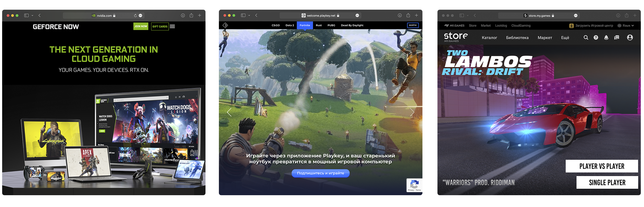The height and width of the screenshot is (207, 644).
Task: Click the reload icon in the nvidia.com address bar
Action: coord(135,16)
